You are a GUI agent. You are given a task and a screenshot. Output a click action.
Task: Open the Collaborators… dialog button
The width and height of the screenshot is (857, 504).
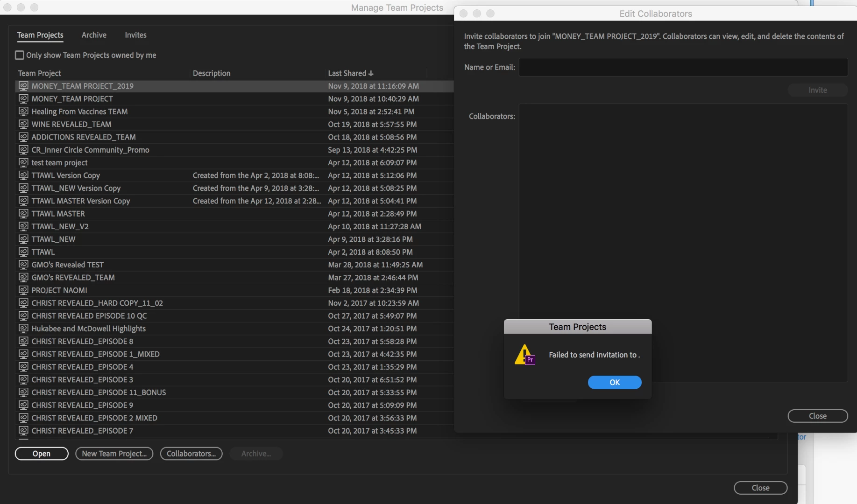pyautogui.click(x=191, y=454)
